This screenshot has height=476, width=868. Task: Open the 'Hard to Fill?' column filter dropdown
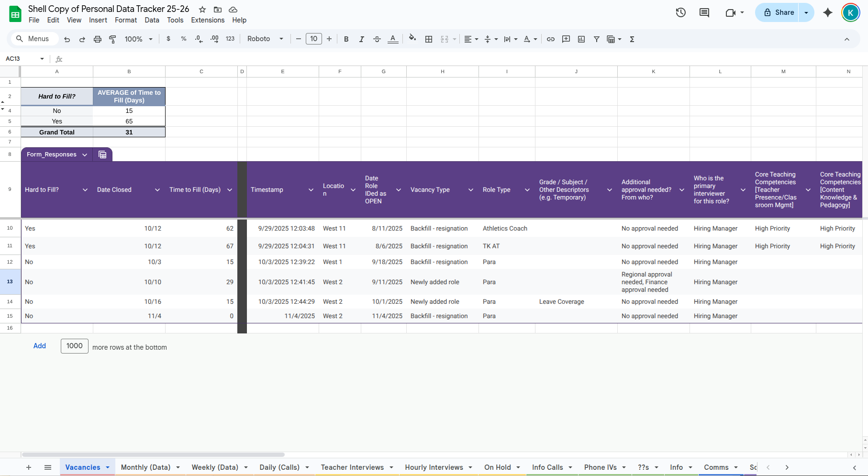(85, 189)
